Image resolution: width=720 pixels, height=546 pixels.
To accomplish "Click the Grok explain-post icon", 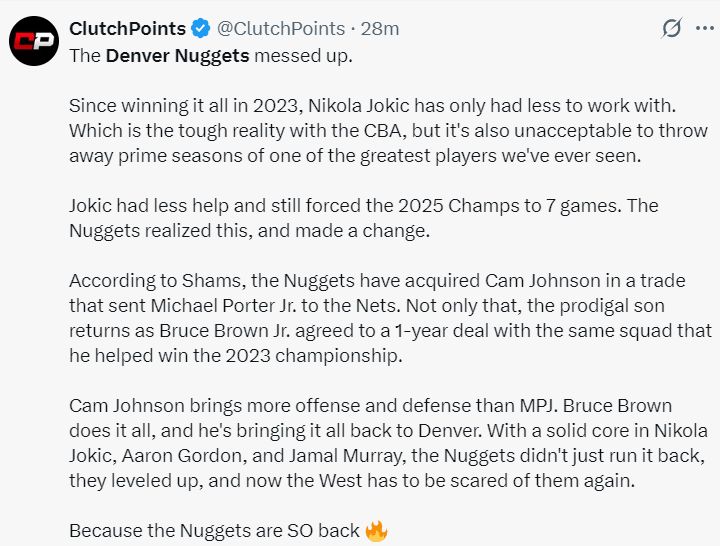I will click(672, 28).
